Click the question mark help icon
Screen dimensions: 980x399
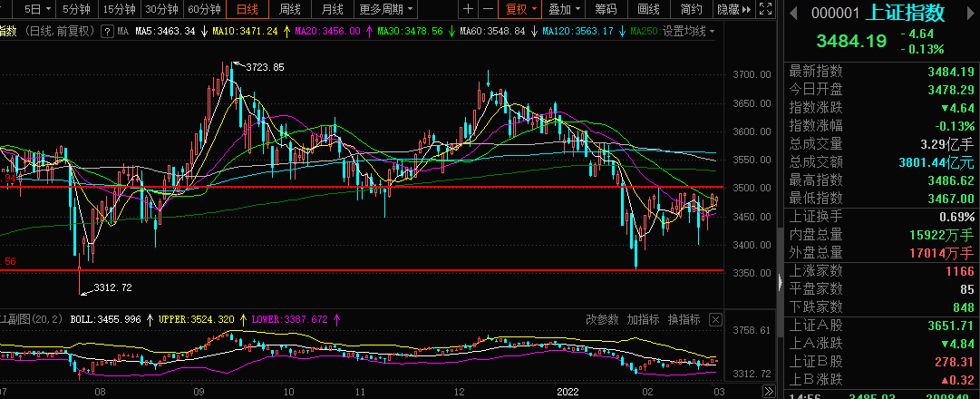(x=107, y=31)
